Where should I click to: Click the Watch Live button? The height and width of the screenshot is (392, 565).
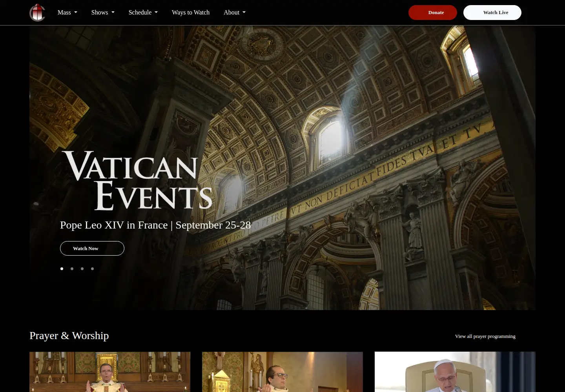click(x=492, y=13)
